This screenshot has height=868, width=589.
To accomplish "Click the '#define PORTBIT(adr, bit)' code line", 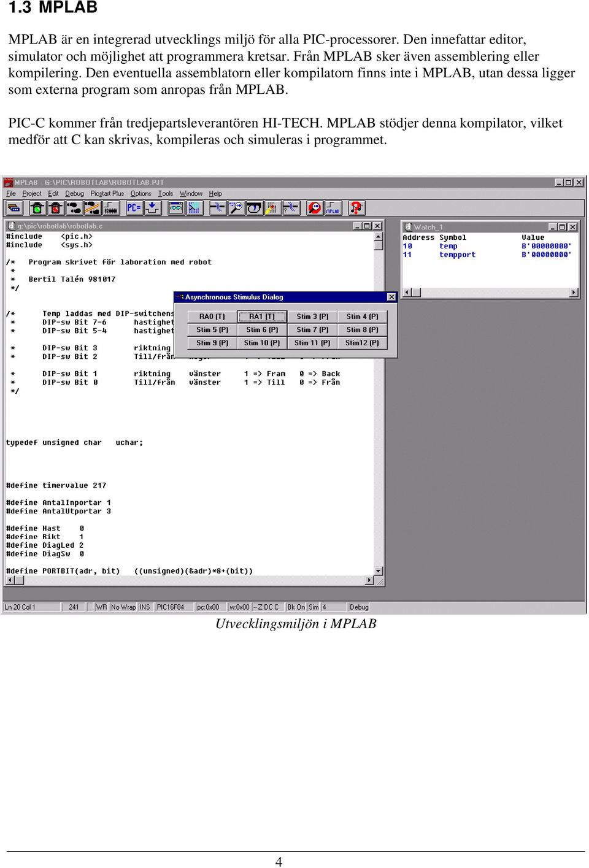I will (x=129, y=572).
